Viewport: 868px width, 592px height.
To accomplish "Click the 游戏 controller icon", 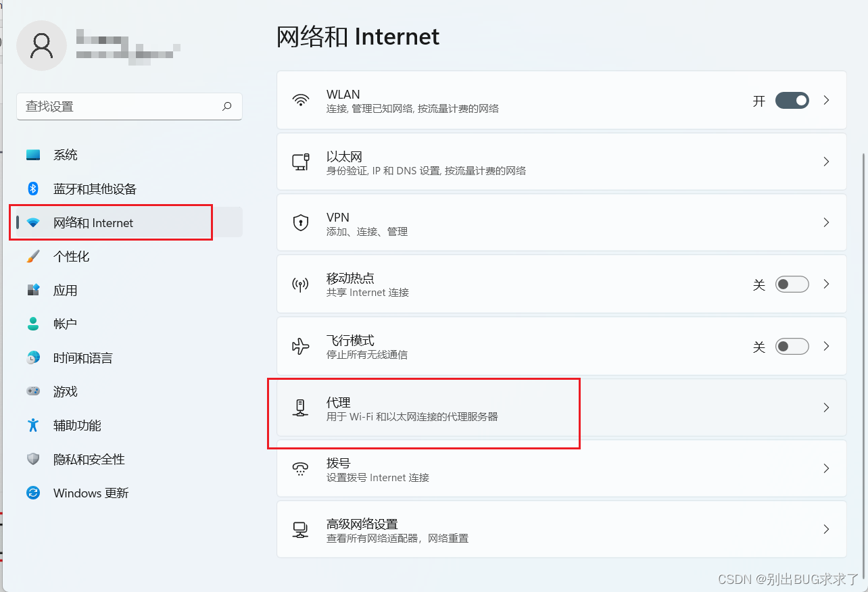I will [x=33, y=391].
